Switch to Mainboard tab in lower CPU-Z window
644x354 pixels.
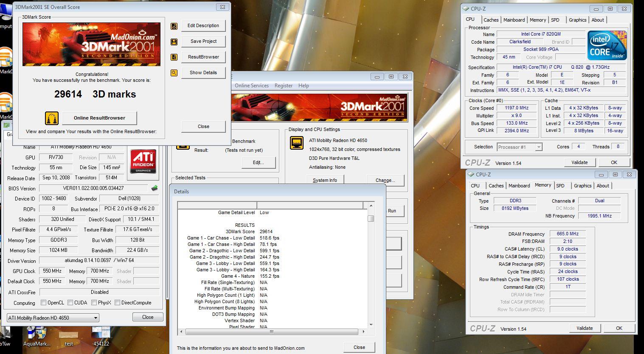[519, 186]
